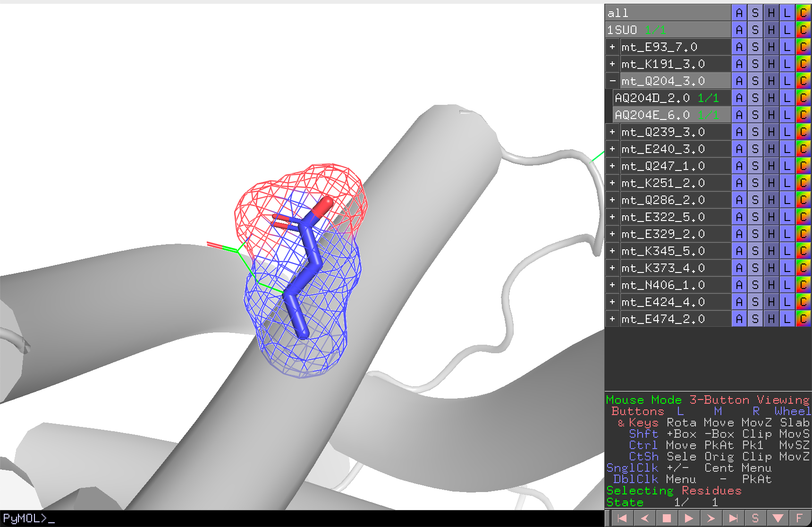Viewport: 812px width, 527px height.
Task: Open the S sequence viewer button
Action: pyautogui.click(x=755, y=518)
